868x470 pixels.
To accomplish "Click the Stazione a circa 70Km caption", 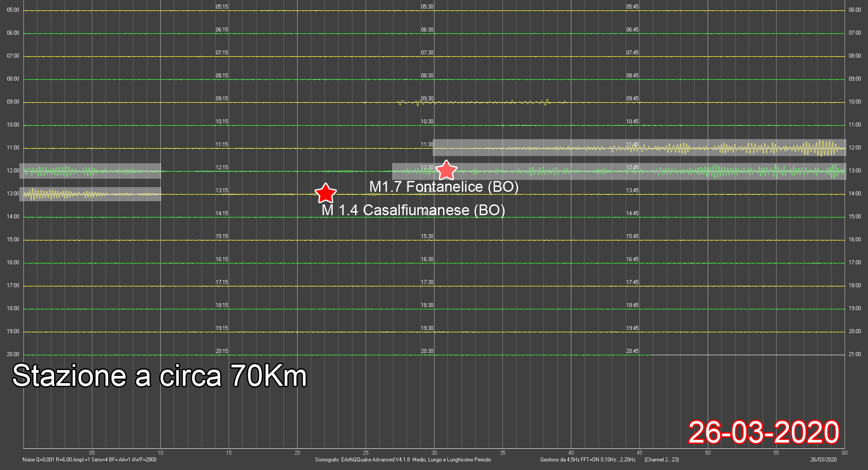I will click(x=159, y=376).
